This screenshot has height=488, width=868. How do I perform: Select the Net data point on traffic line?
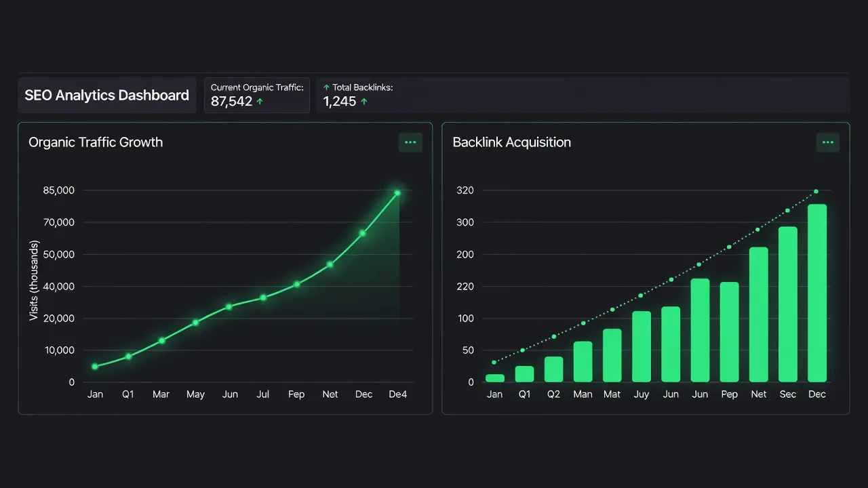tap(330, 264)
